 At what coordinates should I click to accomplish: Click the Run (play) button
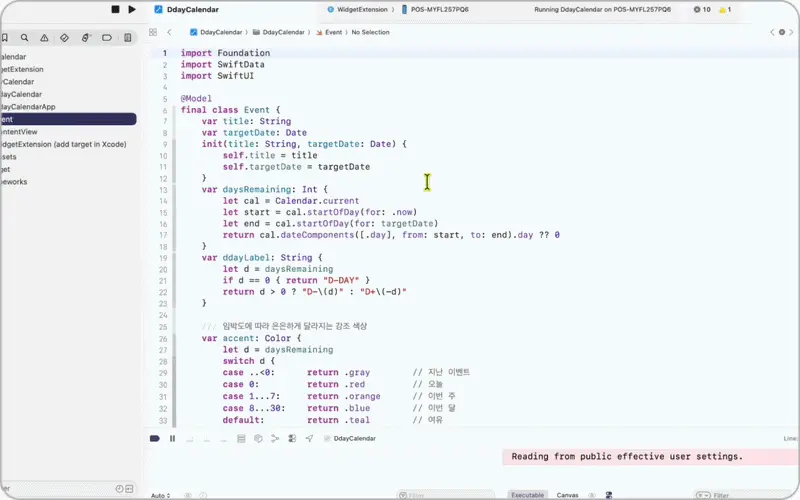pyautogui.click(x=132, y=9)
